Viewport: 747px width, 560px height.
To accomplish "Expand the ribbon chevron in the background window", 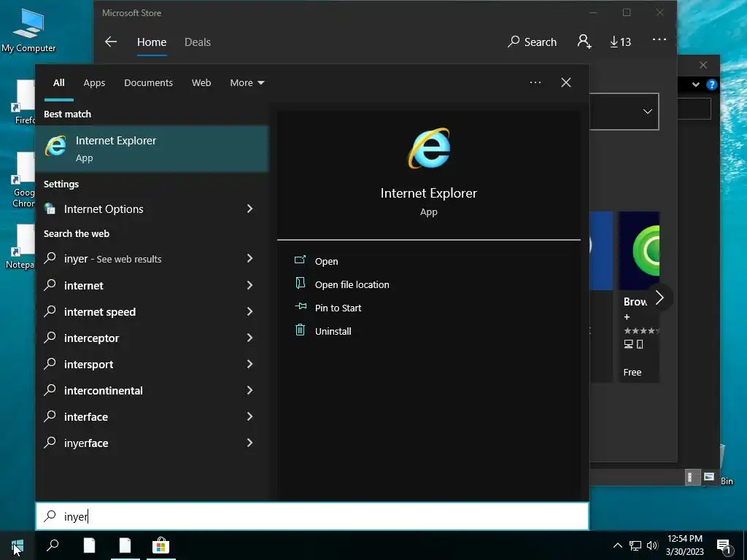I will coord(695,85).
